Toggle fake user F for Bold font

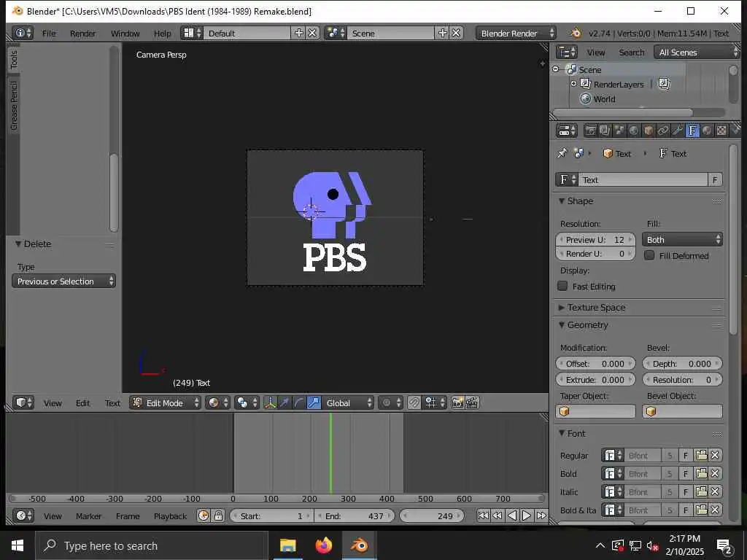[x=686, y=474]
